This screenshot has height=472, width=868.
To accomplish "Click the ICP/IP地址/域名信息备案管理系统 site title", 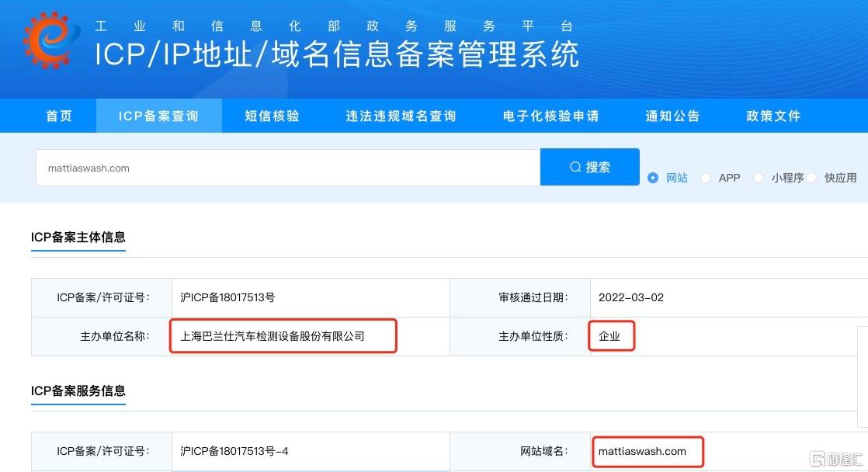I will [x=337, y=54].
